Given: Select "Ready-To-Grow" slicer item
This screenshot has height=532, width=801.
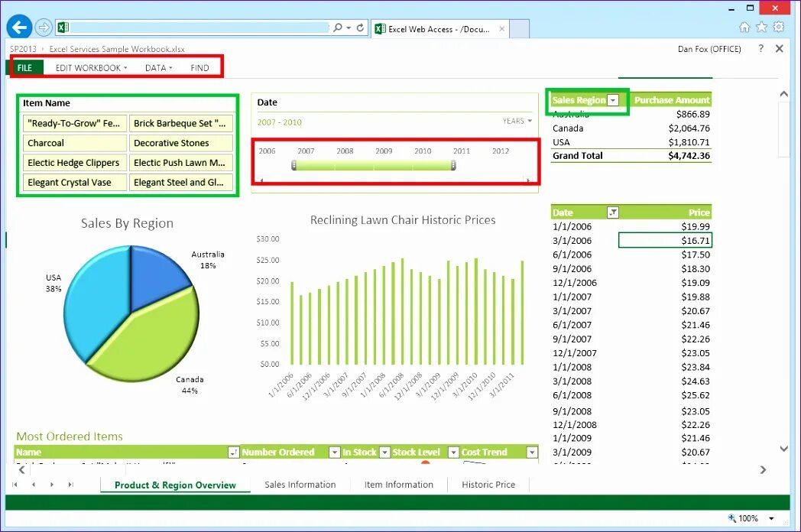Looking at the screenshot, I should 75,123.
